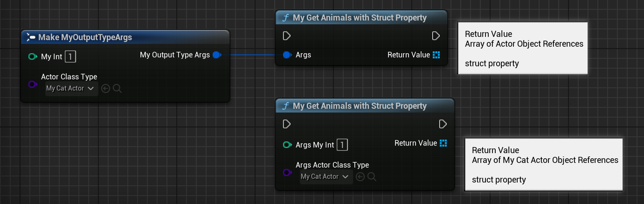Click the My Output Type Args output pin
644x204 pixels.
click(216, 55)
